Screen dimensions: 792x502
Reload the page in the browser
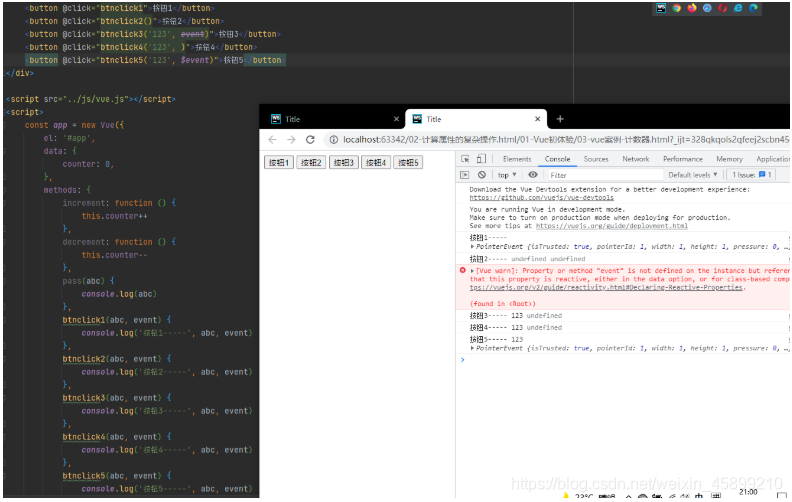(x=310, y=140)
